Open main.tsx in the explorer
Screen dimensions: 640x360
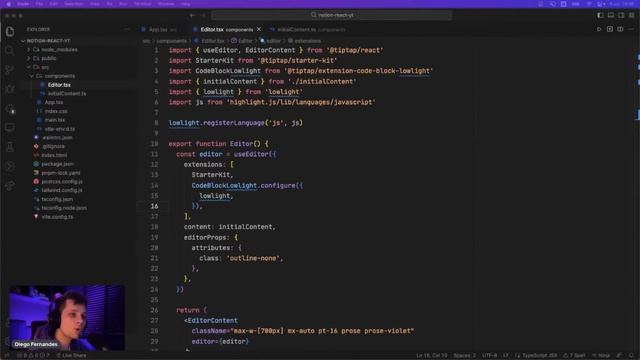[x=54, y=120]
